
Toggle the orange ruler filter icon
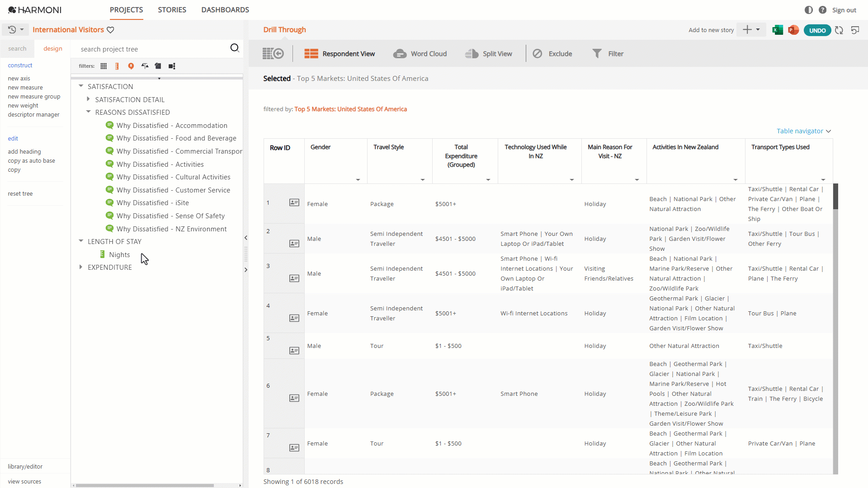[117, 66]
